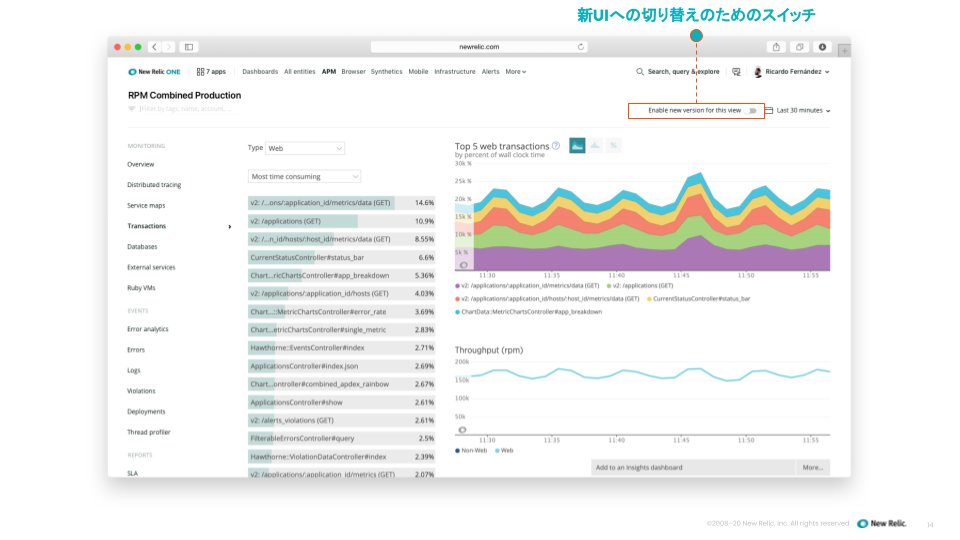
Task: Click the search magnifier icon
Action: click(x=640, y=72)
